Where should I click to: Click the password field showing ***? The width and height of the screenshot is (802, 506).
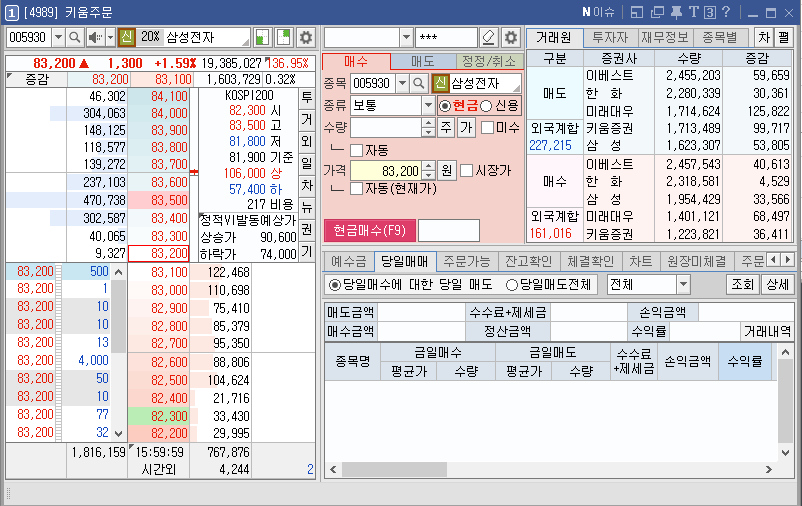[447, 37]
